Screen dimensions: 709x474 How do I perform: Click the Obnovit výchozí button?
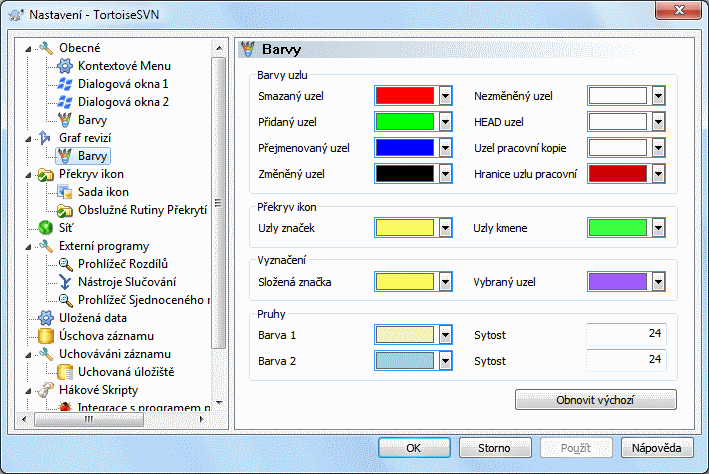pyautogui.click(x=596, y=400)
